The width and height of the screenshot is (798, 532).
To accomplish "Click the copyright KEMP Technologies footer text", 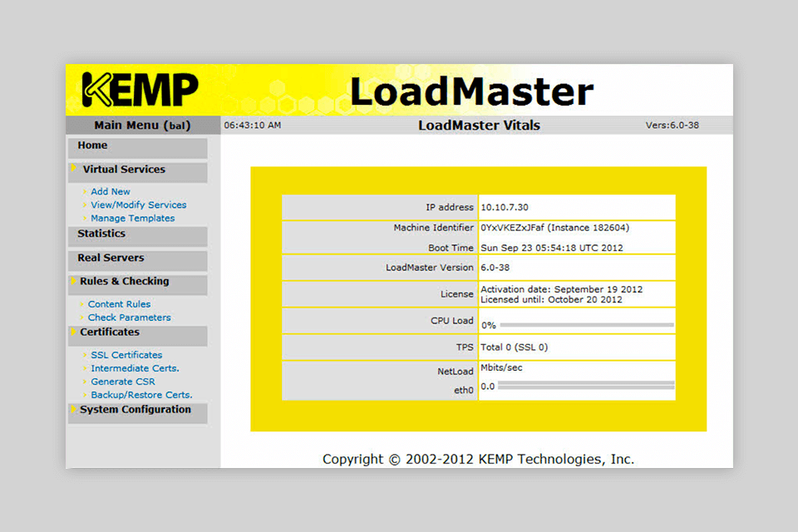I will pos(479,459).
